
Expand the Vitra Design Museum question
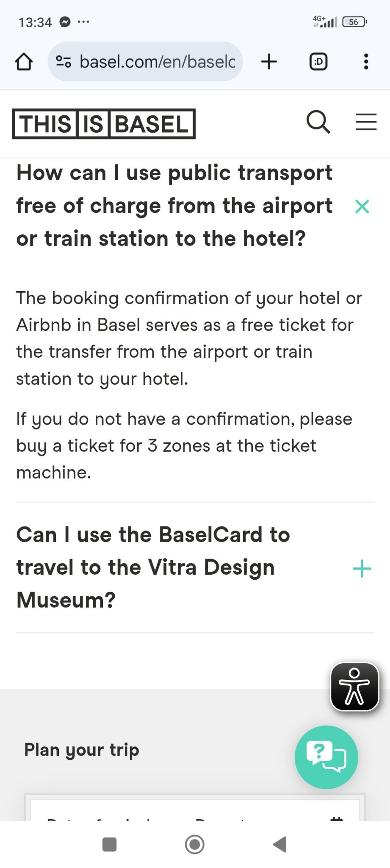tap(362, 568)
